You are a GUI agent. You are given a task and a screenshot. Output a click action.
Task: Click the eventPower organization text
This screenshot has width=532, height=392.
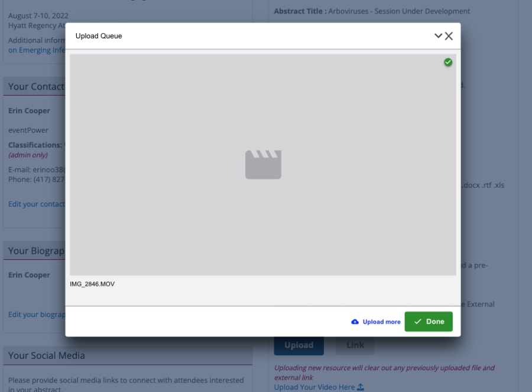pos(28,130)
